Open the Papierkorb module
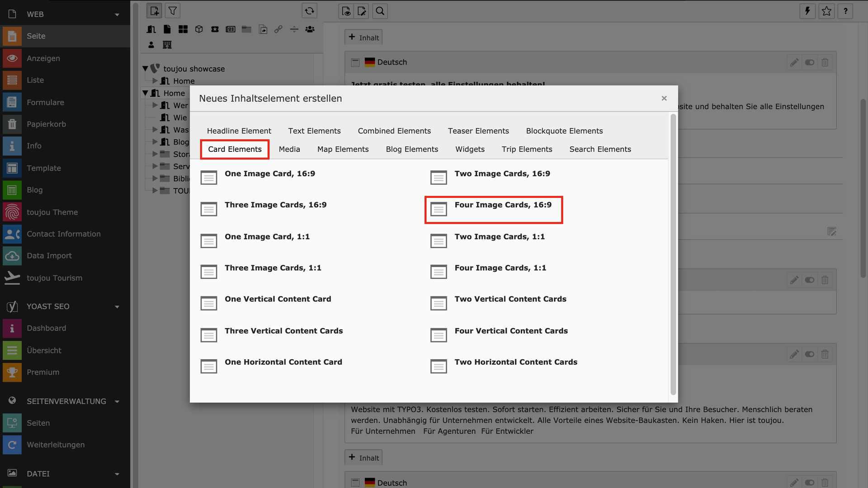This screenshot has height=488, width=868. tap(46, 124)
